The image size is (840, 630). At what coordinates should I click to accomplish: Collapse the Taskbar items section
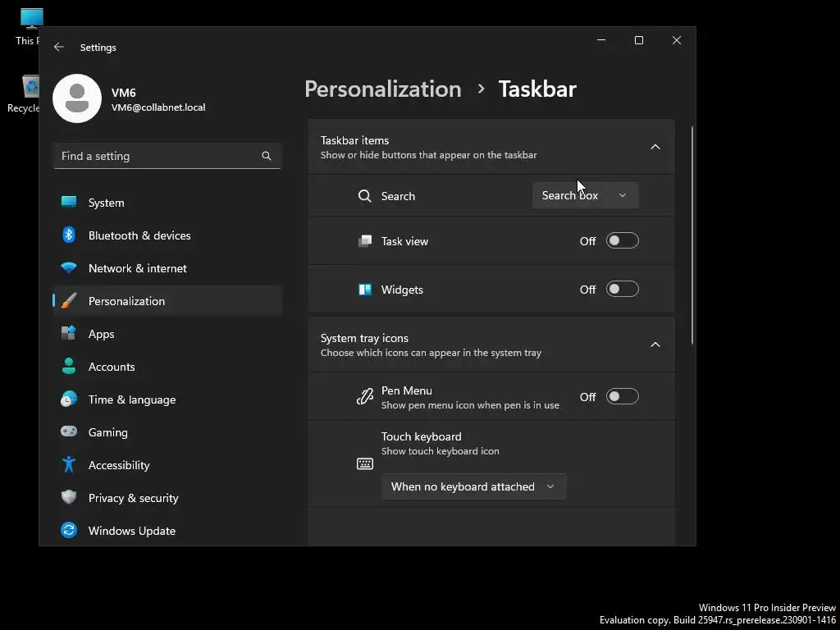pos(655,147)
